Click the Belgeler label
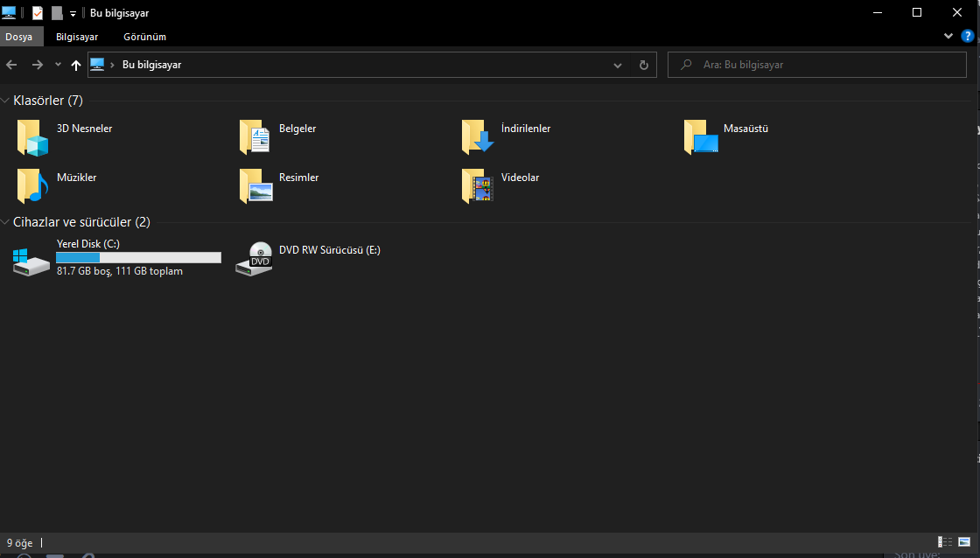 (297, 128)
